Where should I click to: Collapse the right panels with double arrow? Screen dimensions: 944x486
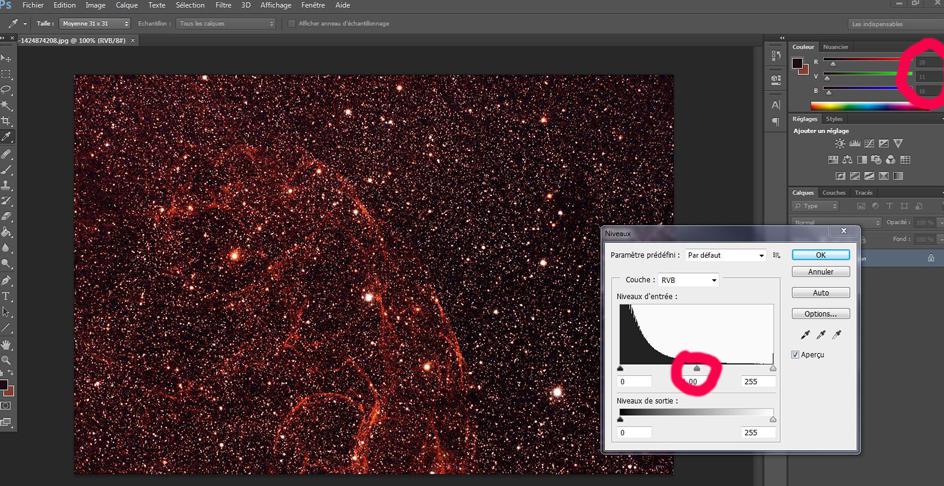point(782,38)
